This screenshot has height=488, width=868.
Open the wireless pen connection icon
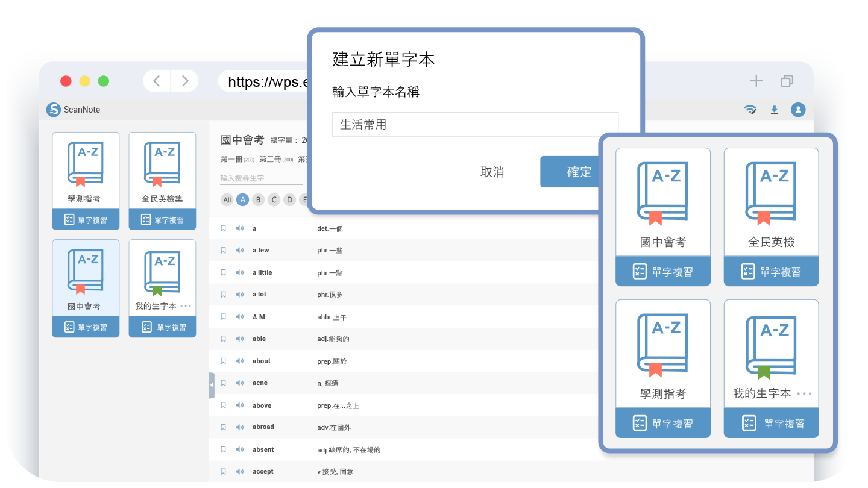(750, 110)
